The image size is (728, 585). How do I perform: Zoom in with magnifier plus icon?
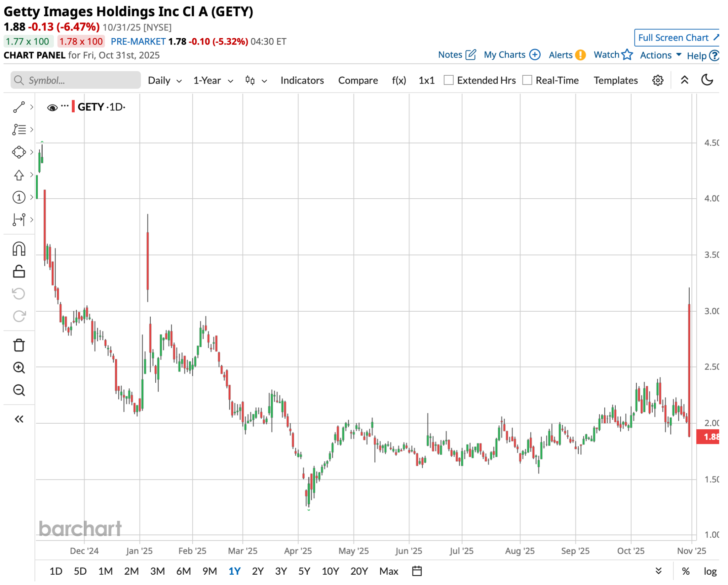[x=19, y=367]
